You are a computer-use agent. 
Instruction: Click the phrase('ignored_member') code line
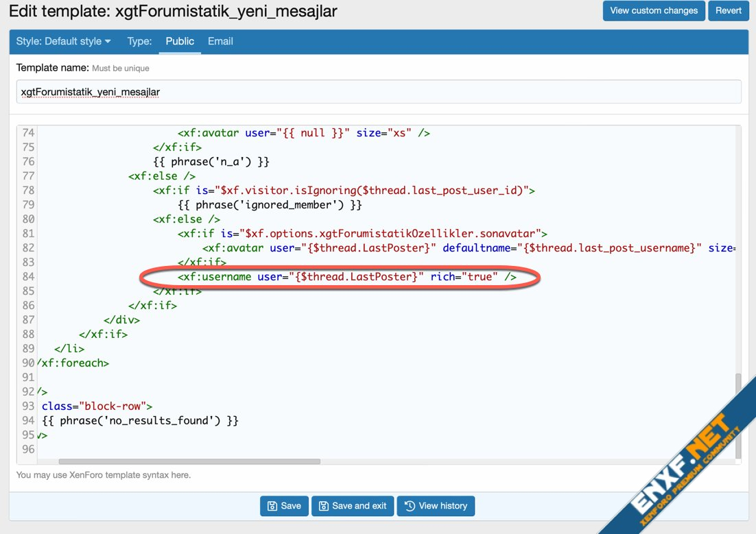(270, 205)
